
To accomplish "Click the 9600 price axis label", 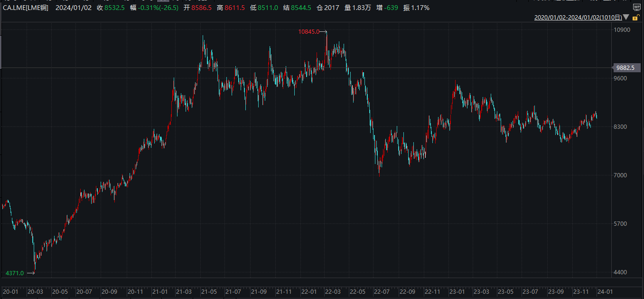I will pyautogui.click(x=621, y=78).
